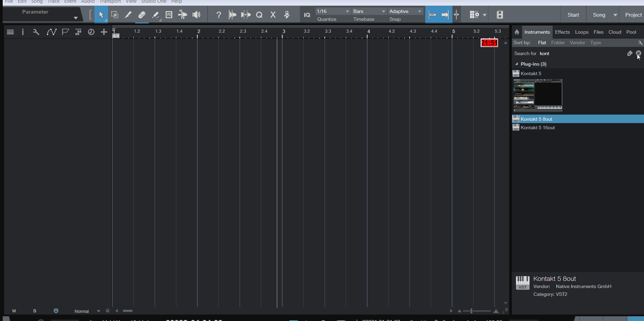This screenshot has height=321, width=644.
Task: Select the Paint pencil tool
Action: (x=156, y=15)
